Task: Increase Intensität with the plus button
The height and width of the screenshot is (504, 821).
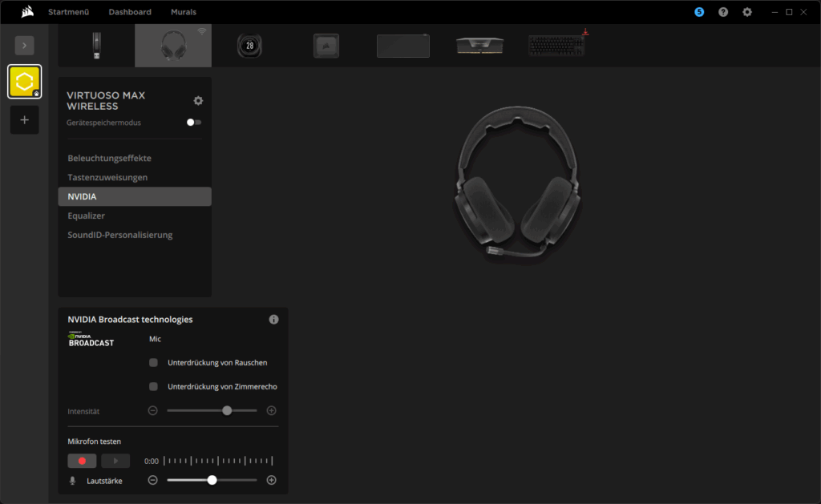Action: [x=271, y=410]
